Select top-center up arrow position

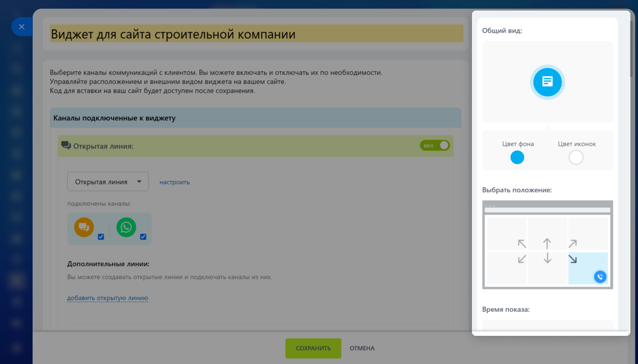[547, 244]
